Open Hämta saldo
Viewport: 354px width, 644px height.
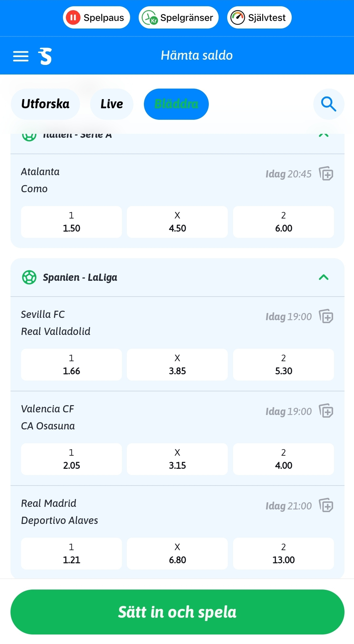tap(197, 55)
